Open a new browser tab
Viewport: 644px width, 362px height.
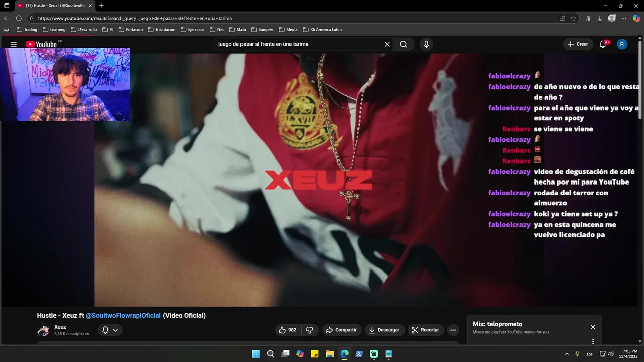(x=101, y=6)
